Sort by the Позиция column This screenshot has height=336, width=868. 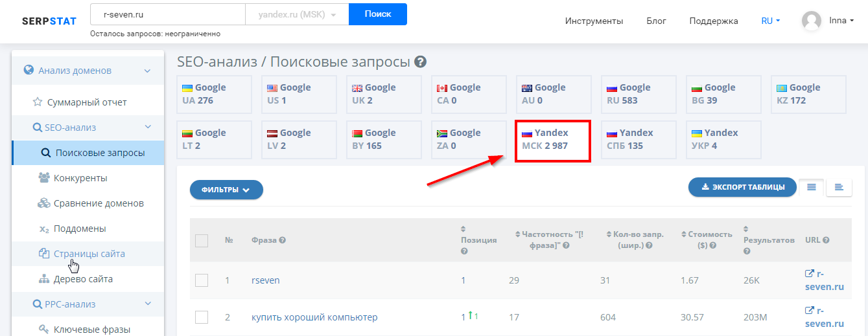tap(478, 240)
